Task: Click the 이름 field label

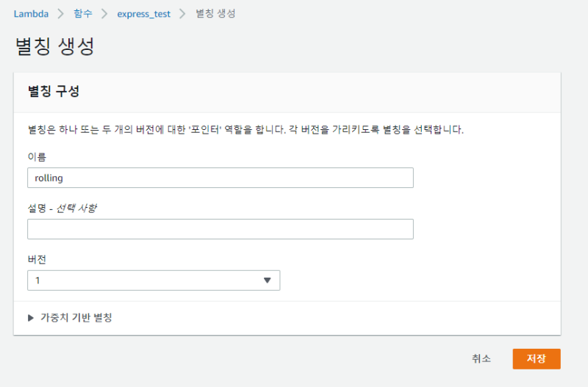Action: (37, 156)
